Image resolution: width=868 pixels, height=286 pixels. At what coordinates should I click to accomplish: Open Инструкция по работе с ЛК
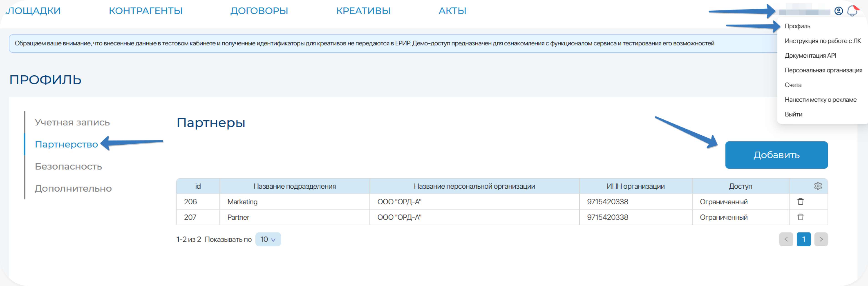coord(823,41)
